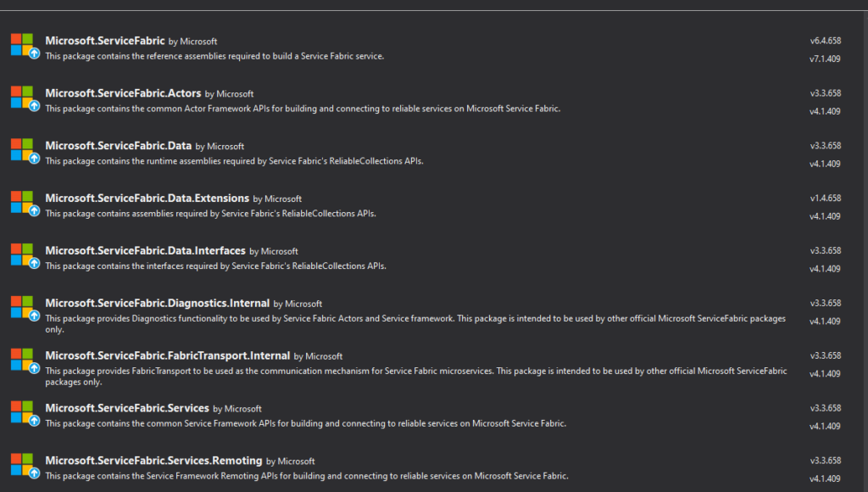Image resolution: width=868 pixels, height=492 pixels.
Task: Click available version v7.1.409 for Microsoft.ServiceFabric
Action: click(825, 59)
